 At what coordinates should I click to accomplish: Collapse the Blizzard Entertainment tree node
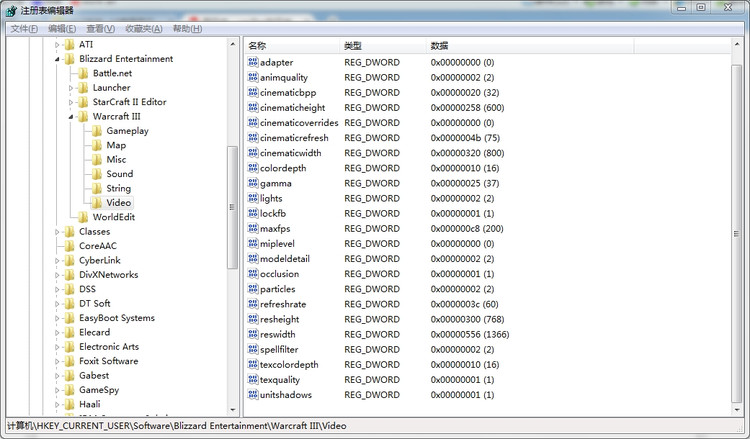pyautogui.click(x=57, y=59)
